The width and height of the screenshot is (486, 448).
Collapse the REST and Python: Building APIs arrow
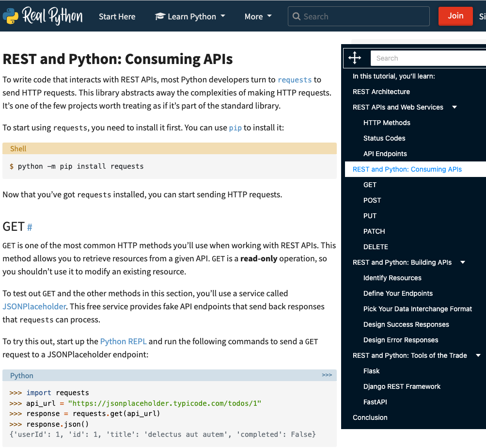(463, 262)
